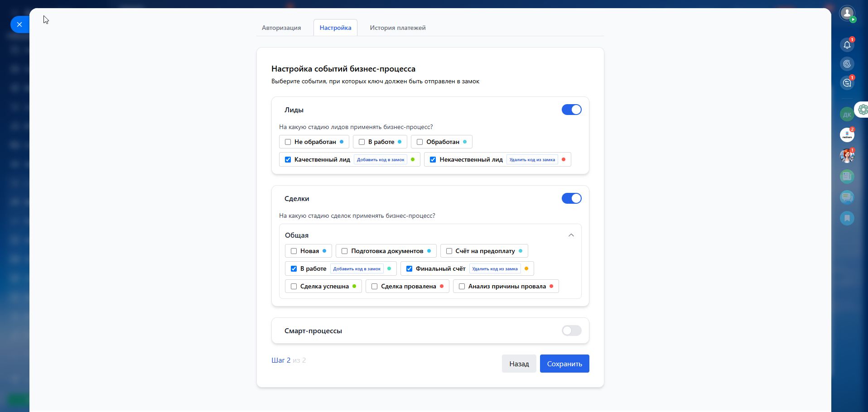The height and width of the screenshot is (412, 868).
Task: Open the ДК contact avatar
Action: coord(847,115)
